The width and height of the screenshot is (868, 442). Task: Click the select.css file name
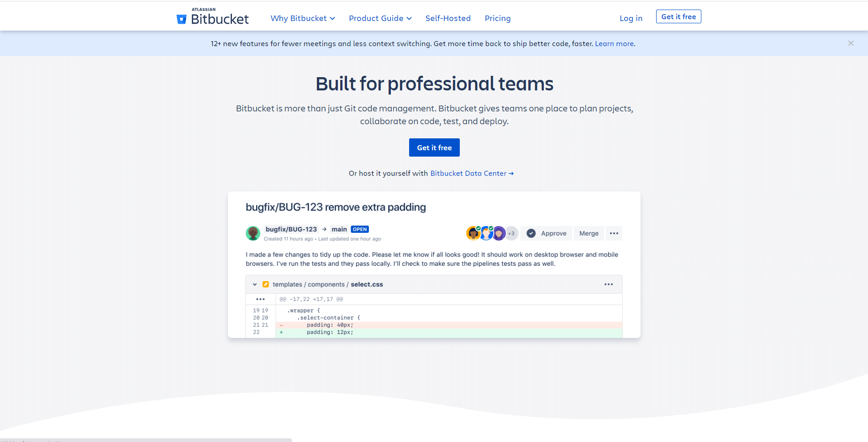pyautogui.click(x=367, y=284)
